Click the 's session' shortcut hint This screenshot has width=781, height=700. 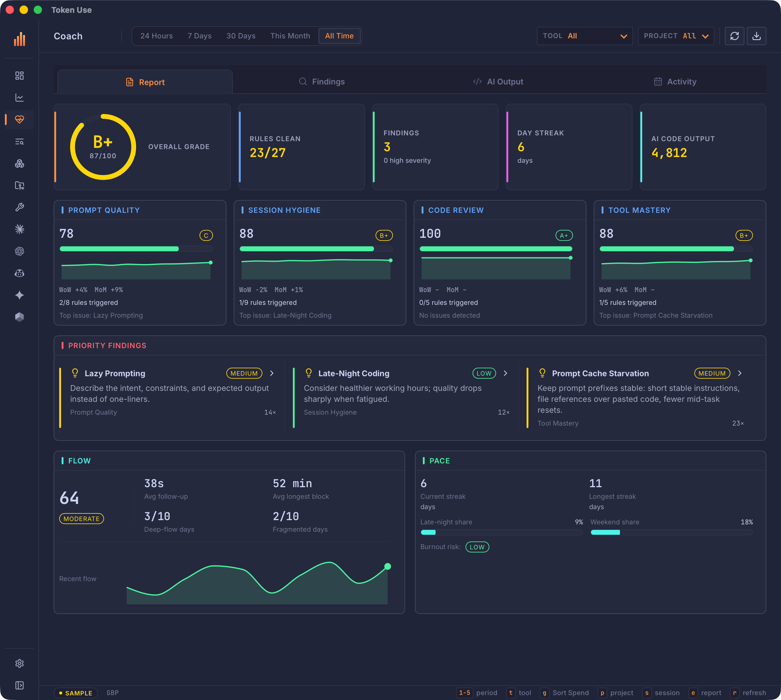(x=661, y=693)
